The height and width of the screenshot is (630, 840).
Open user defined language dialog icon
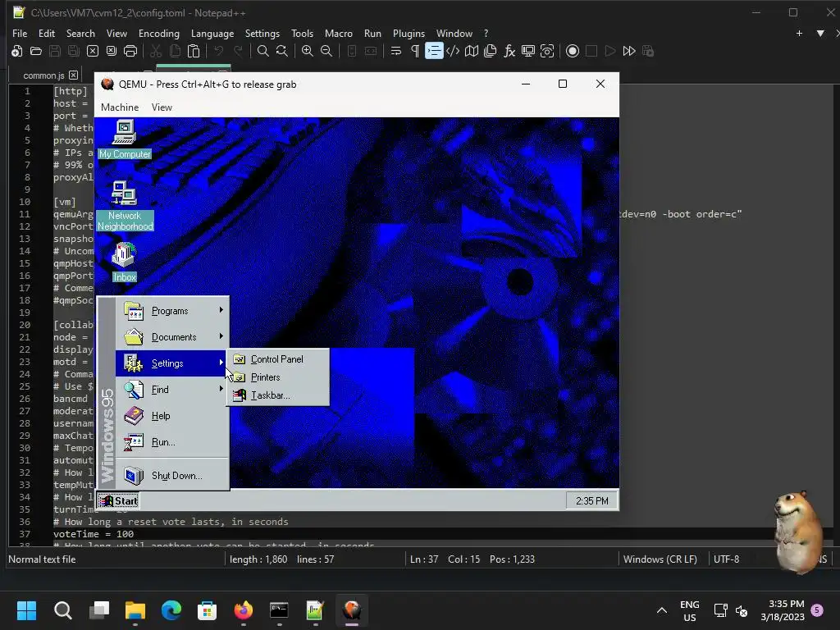(x=453, y=51)
